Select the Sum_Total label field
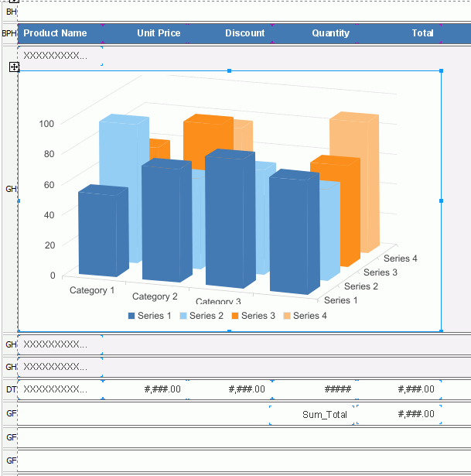 click(324, 415)
